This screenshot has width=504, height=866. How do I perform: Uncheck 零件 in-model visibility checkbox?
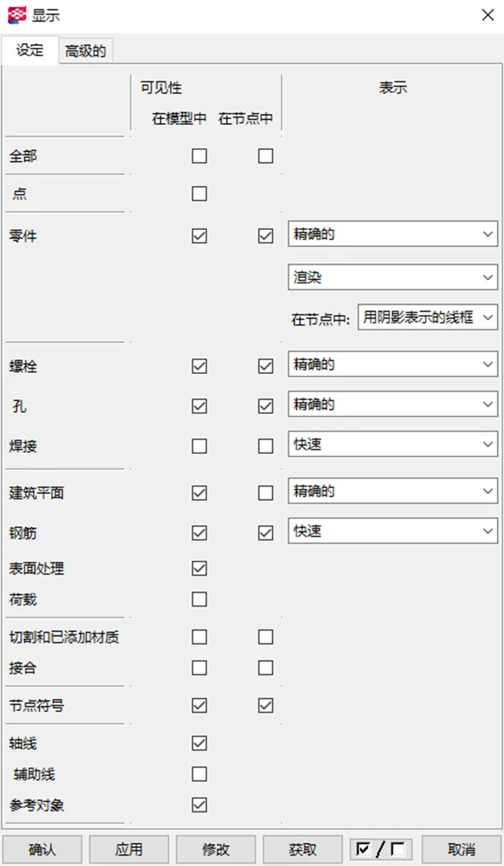point(199,236)
